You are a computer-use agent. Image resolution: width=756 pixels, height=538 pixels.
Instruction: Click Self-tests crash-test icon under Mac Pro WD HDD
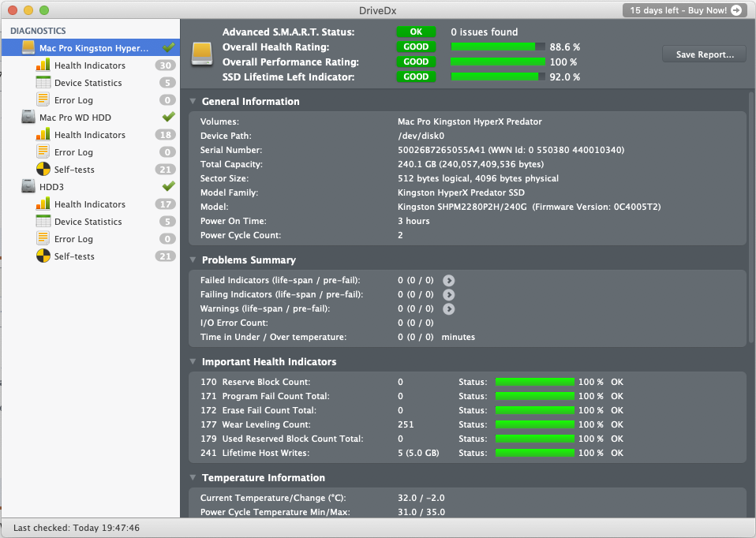click(43, 169)
